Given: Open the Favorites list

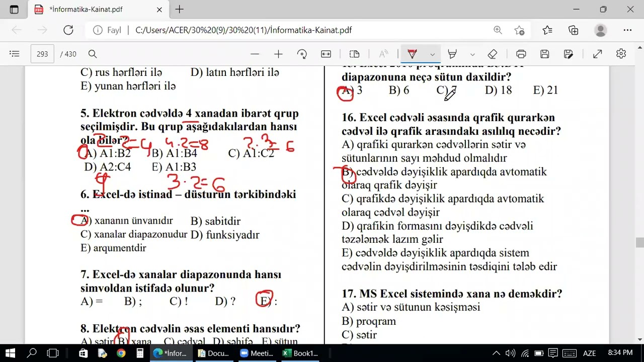Looking at the screenshot, I should [547, 30].
